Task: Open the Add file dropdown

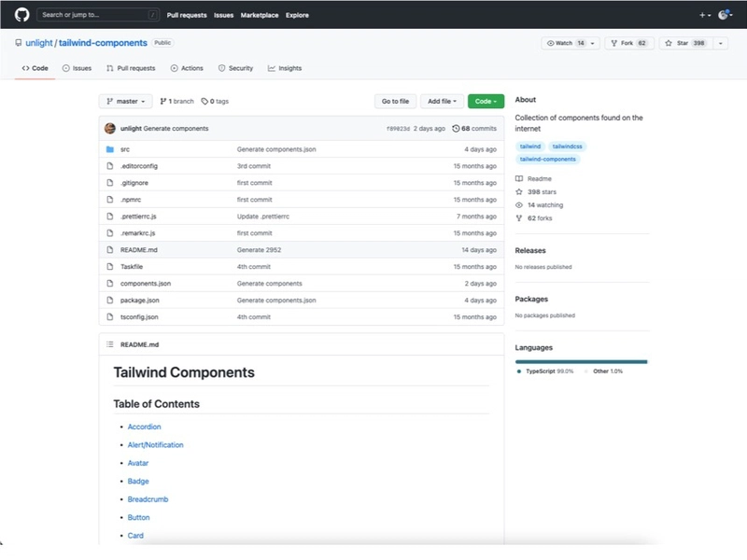Action: (442, 101)
